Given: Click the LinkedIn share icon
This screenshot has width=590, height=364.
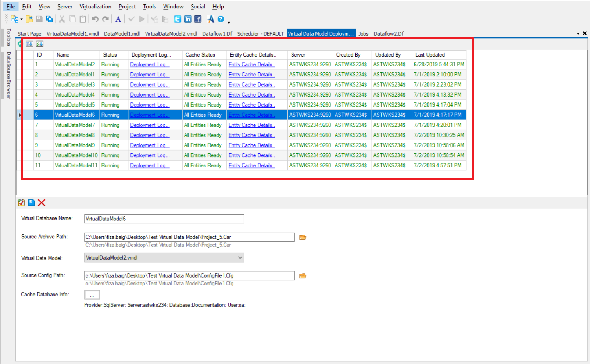Looking at the screenshot, I should (x=187, y=19).
